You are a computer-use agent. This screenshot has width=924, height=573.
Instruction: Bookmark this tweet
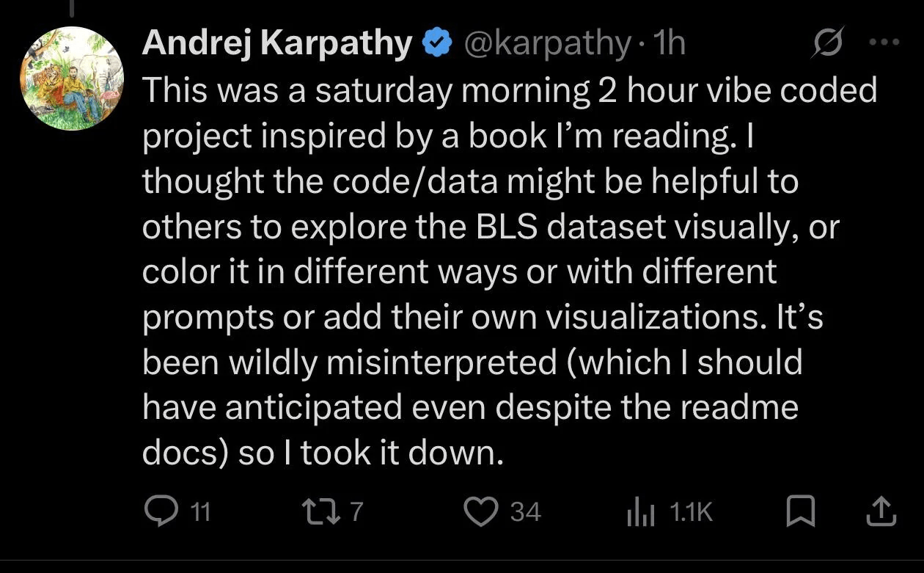[x=800, y=511]
